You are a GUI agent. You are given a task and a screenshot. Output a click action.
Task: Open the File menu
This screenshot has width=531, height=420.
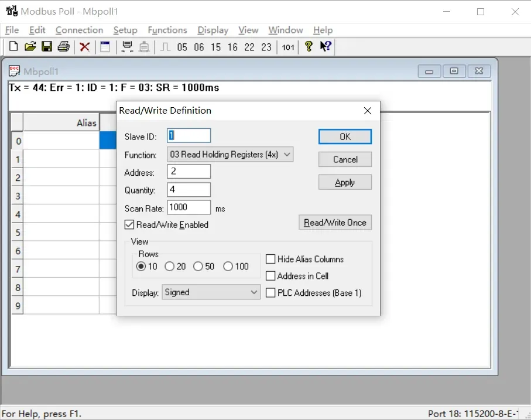point(12,30)
